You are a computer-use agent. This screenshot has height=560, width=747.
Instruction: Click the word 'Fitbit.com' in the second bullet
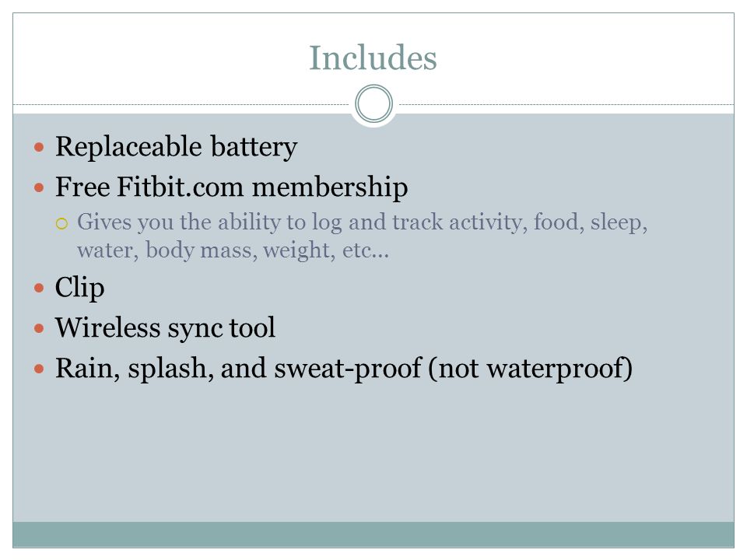pos(181,186)
